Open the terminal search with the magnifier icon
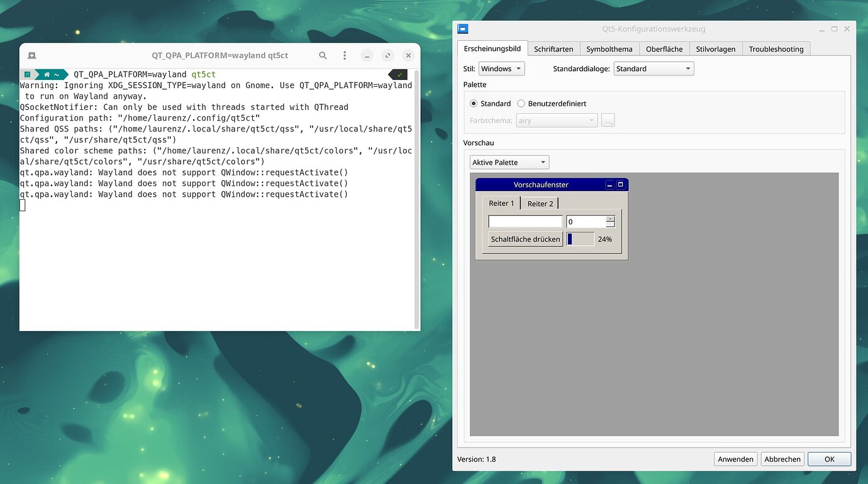 (x=323, y=55)
